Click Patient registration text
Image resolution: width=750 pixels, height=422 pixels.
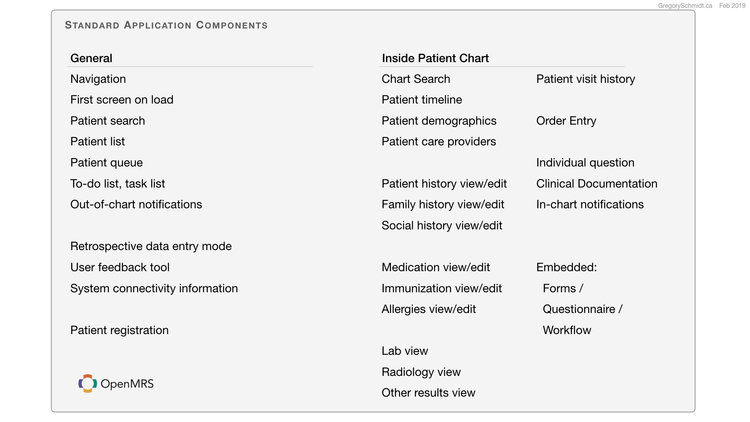(119, 331)
